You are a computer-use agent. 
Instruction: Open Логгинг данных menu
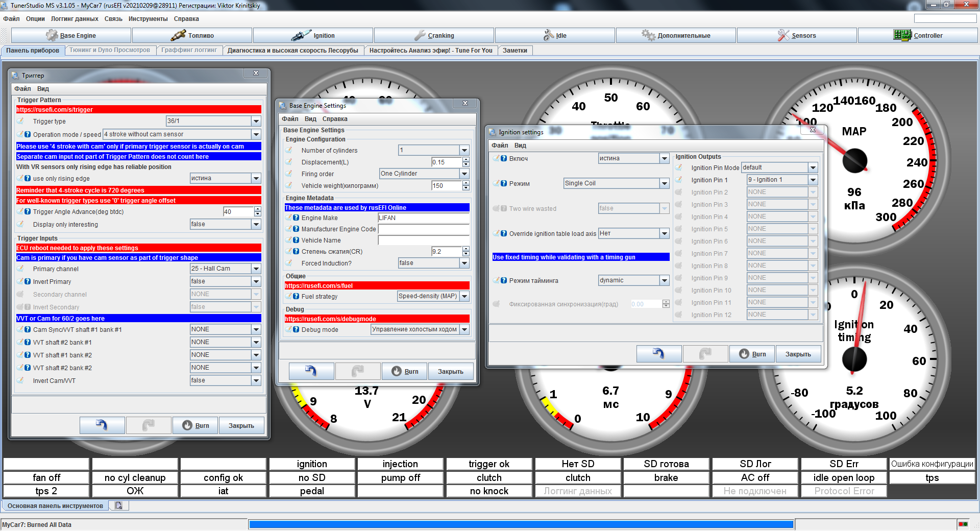tap(75, 19)
